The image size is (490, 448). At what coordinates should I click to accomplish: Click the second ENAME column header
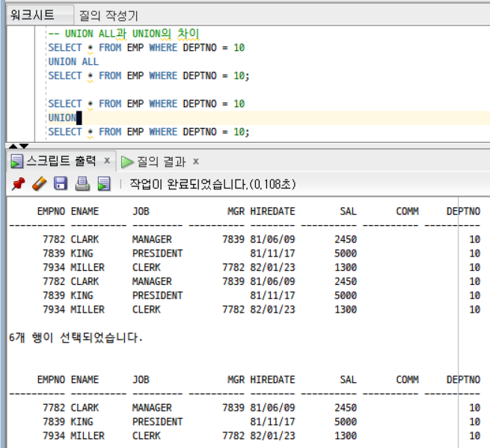click(85, 380)
